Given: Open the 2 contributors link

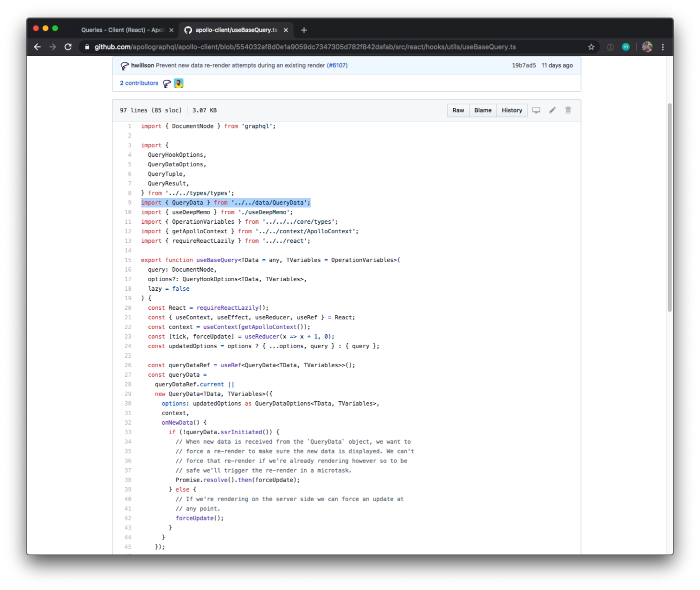Looking at the screenshot, I should (139, 83).
